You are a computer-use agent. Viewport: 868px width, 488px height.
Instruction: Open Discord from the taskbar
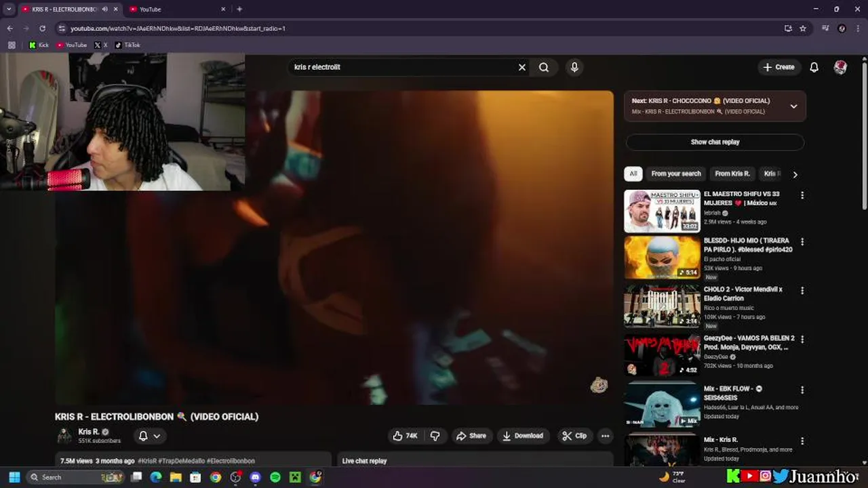(x=255, y=477)
